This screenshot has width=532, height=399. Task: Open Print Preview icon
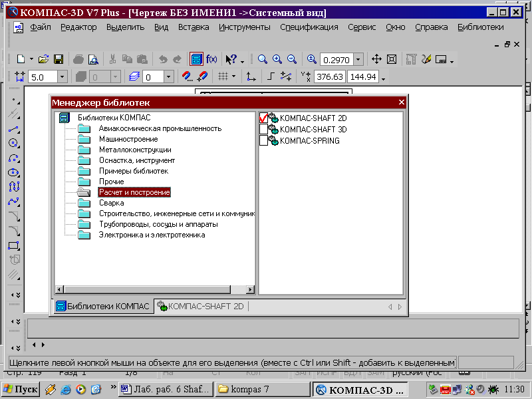pos(93,59)
